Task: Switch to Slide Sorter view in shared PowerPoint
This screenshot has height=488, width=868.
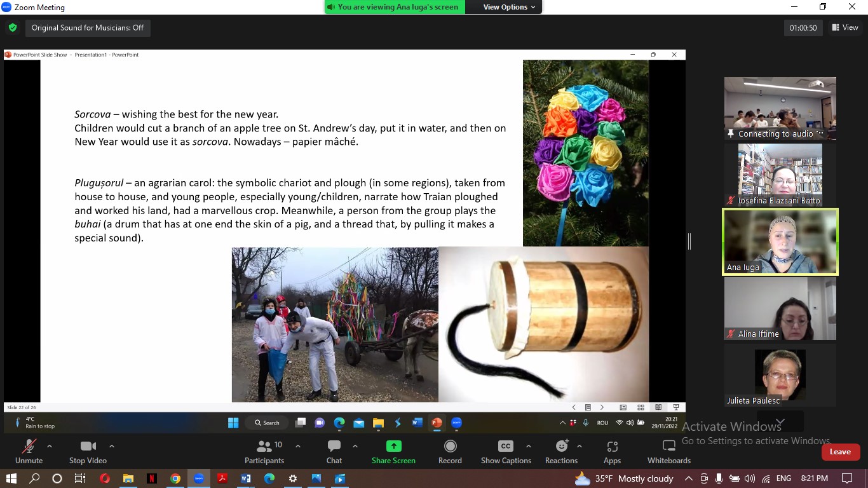Action: (641, 407)
